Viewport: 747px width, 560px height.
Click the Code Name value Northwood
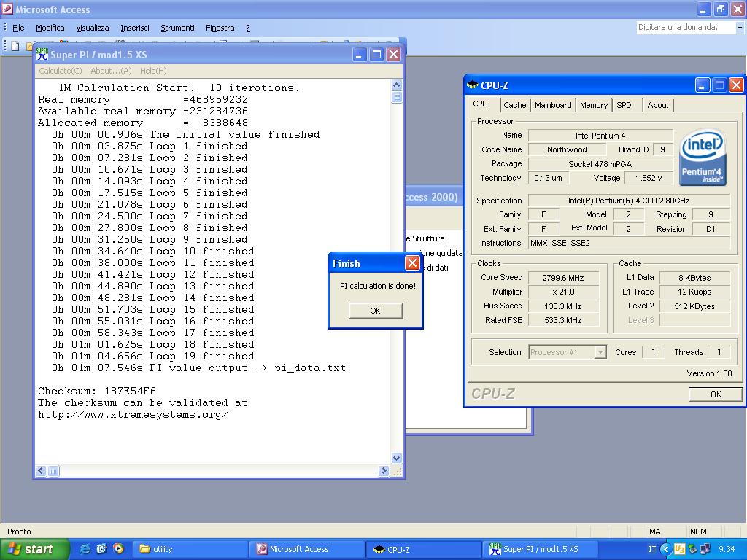[x=566, y=149]
